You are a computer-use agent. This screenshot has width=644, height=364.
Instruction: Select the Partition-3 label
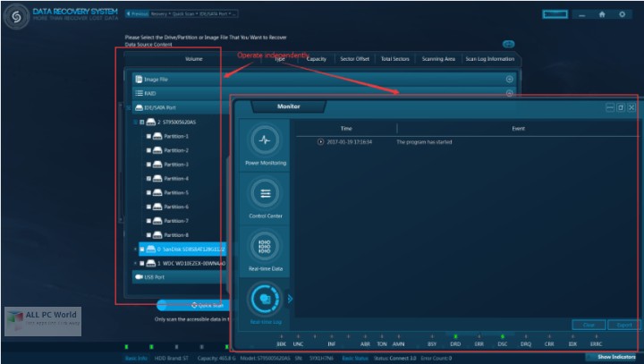point(176,165)
